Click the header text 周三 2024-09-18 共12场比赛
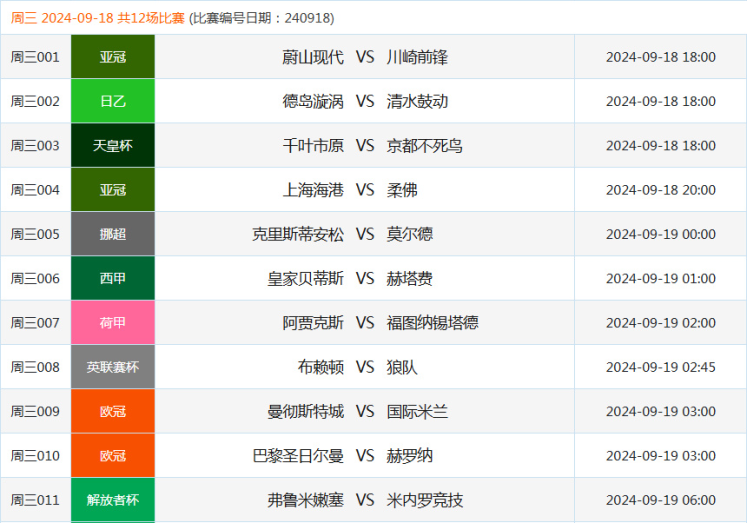 pyautogui.click(x=98, y=18)
